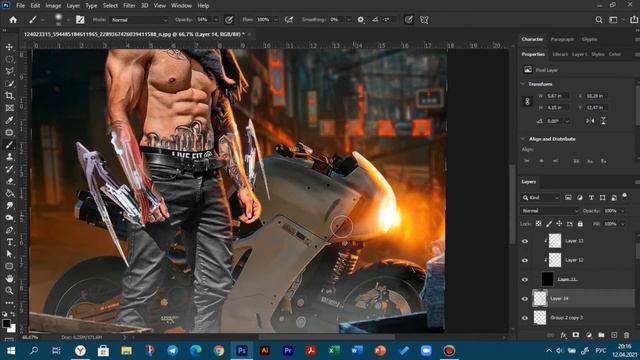Viewport: 640px width, 360px height.
Task: Select the Clone Stamp tool
Action: (9, 157)
